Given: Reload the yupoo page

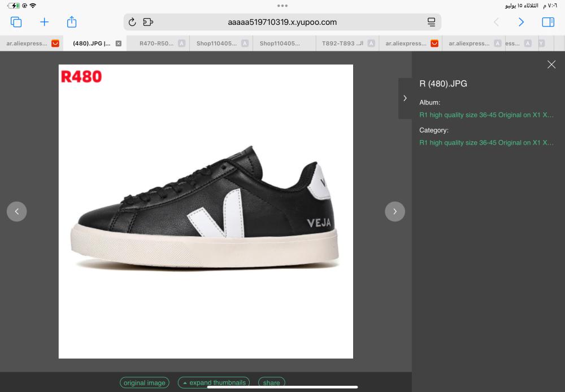Looking at the screenshot, I should tap(132, 22).
